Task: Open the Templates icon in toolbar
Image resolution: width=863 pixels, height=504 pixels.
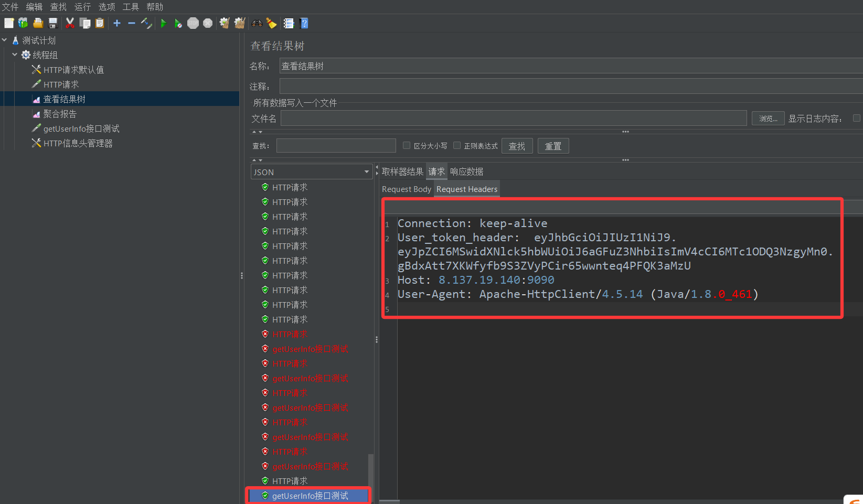Action: click(x=23, y=23)
